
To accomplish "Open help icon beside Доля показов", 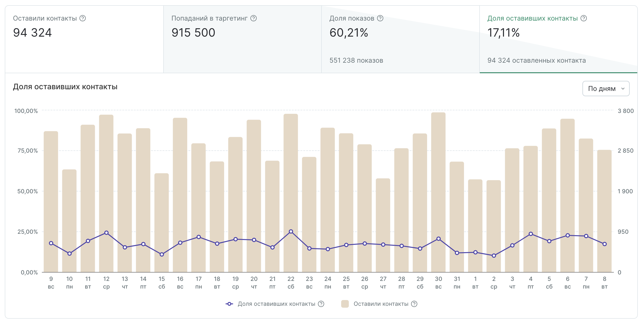I will coord(380,18).
